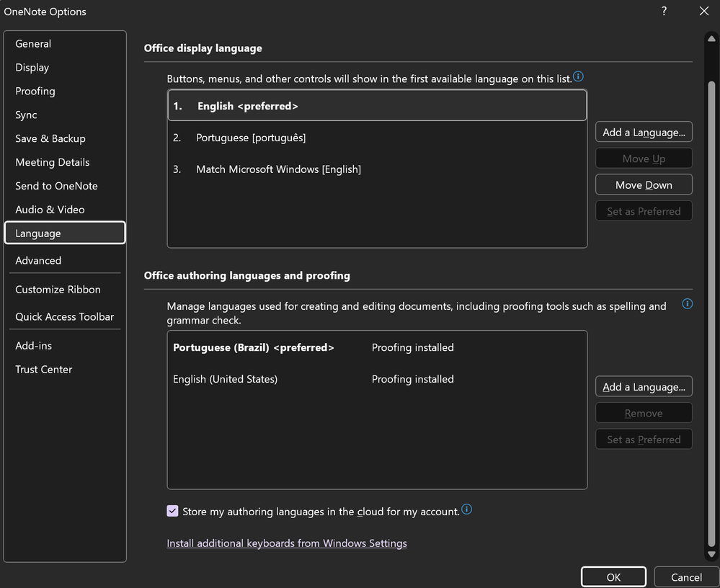Viewport: 720px width, 588px height.
Task: Open the Trust Center category
Action: click(65, 370)
